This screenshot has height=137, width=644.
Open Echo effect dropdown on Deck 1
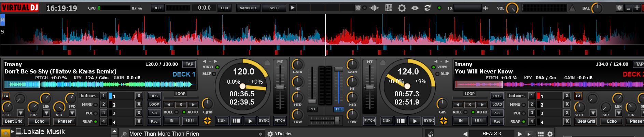click(46, 113)
